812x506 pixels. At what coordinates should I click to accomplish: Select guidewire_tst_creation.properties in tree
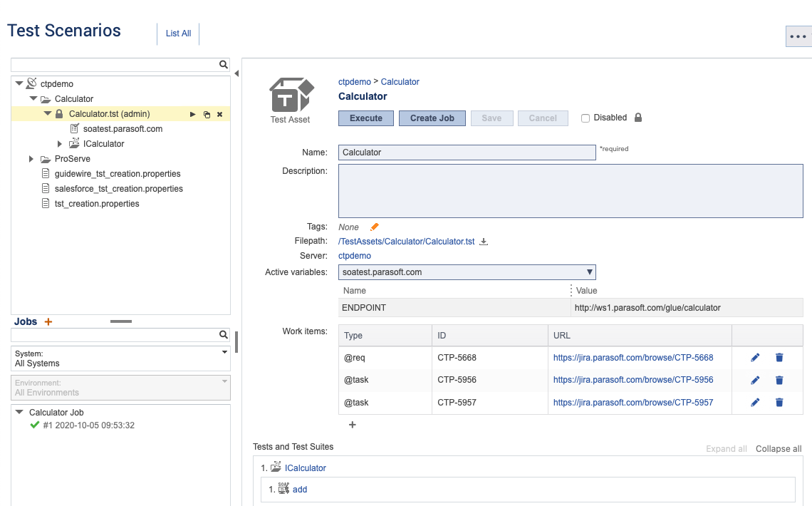click(x=118, y=173)
